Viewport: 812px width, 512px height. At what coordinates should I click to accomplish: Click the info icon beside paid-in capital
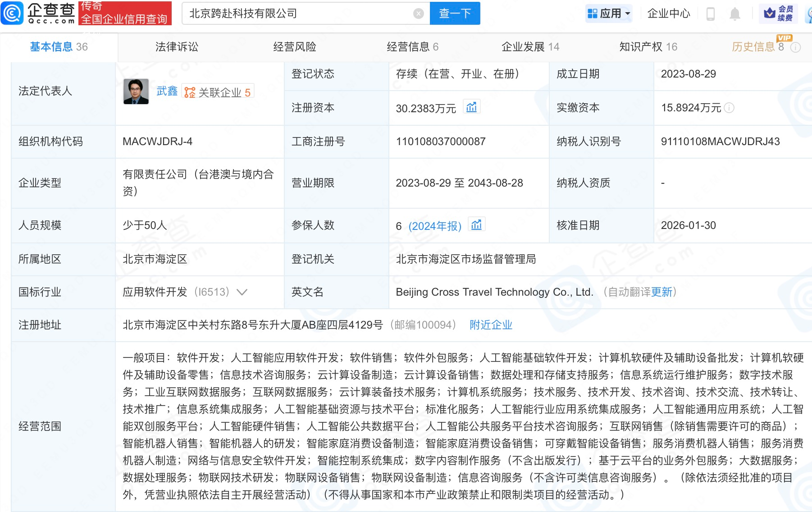coord(729,108)
